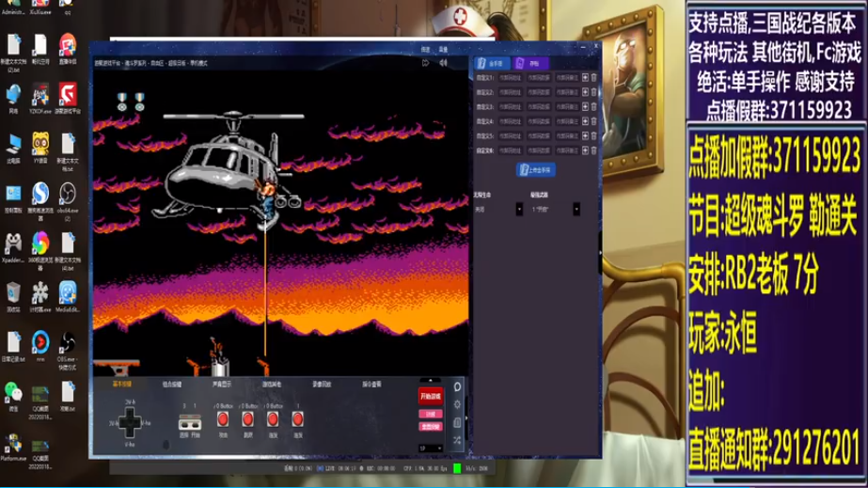
Task: Click the chat bubble icon in the side strip
Action: pyautogui.click(x=457, y=386)
